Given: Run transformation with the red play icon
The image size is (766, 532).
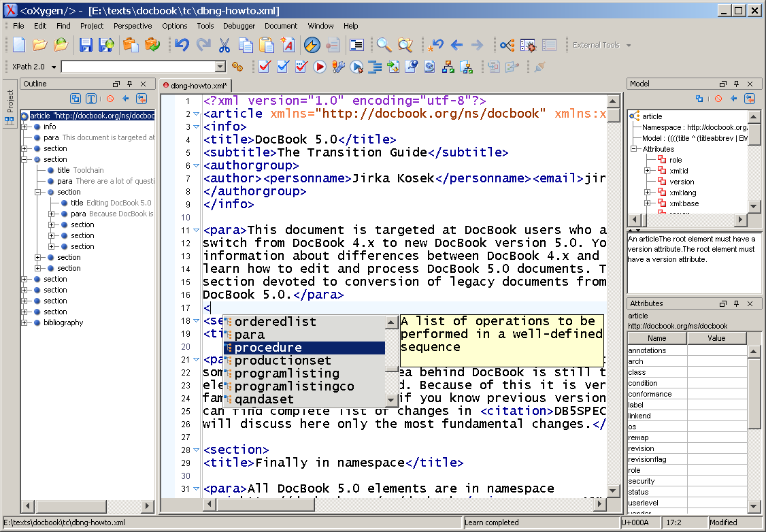Looking at the screenshot, I should [320, 67].
